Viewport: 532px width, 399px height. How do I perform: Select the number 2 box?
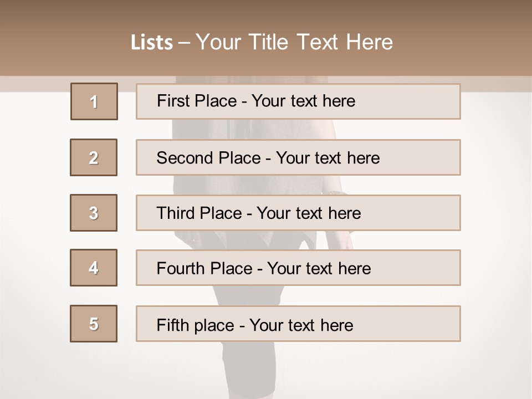[94, 157]
